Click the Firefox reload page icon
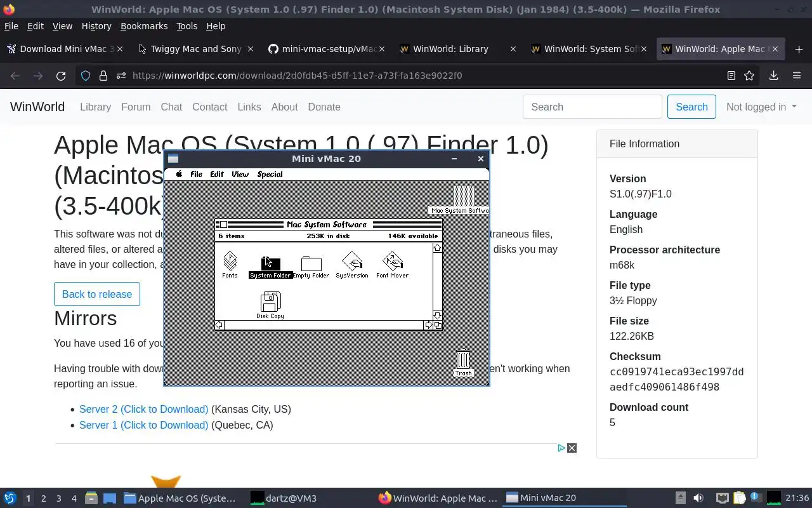The image size is (812, 508). [61, 76]
